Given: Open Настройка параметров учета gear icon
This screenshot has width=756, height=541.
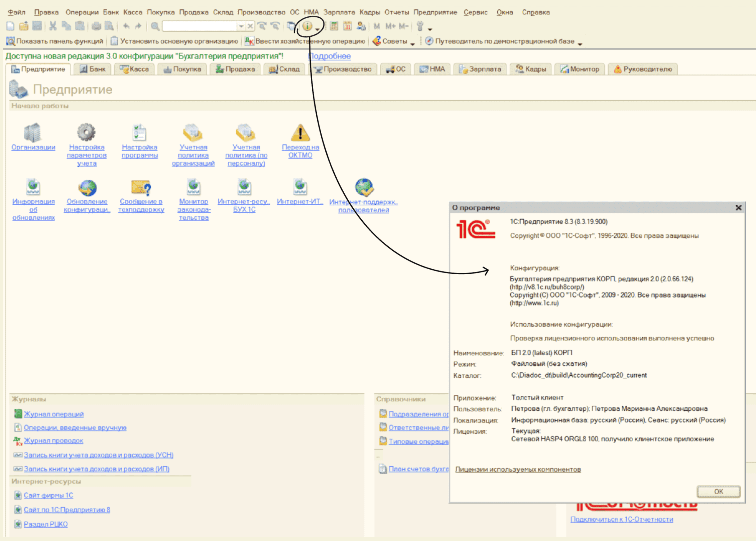Looking at the screenshot, I should [87, 133].
